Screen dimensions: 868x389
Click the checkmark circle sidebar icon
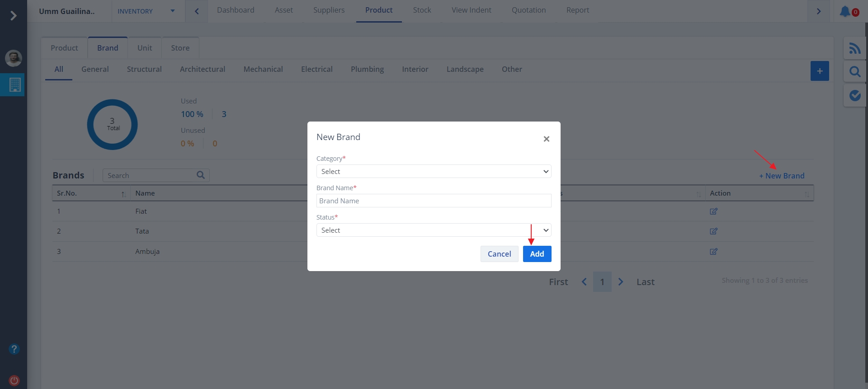(854, 95)
